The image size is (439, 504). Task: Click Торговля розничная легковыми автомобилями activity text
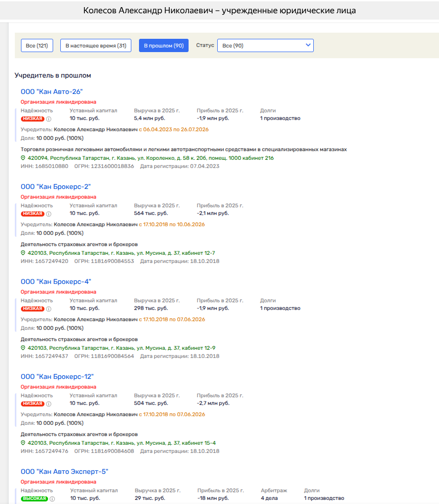coord(183,150)
